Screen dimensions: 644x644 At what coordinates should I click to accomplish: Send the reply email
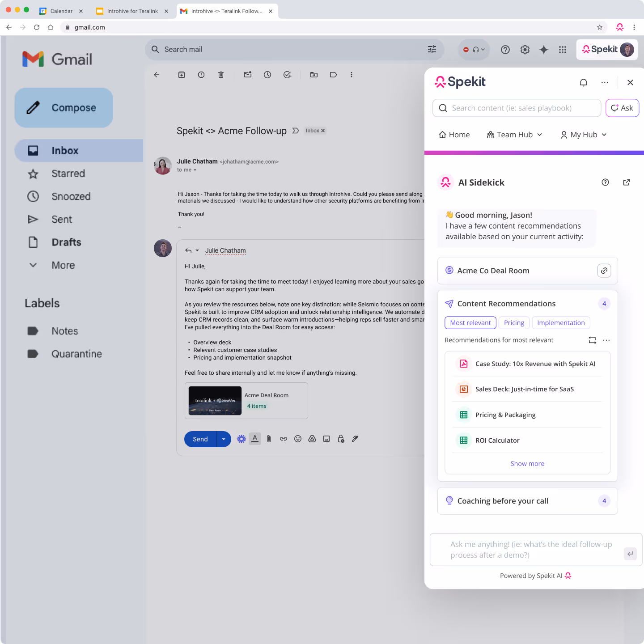click(x=200, y=439)
